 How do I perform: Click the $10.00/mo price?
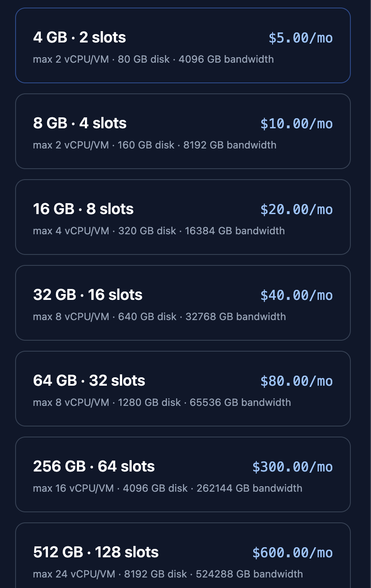click(297, 124)
